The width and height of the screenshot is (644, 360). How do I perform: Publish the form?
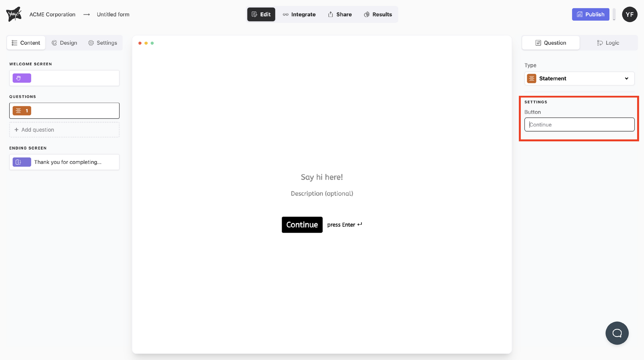click(590, 14)
